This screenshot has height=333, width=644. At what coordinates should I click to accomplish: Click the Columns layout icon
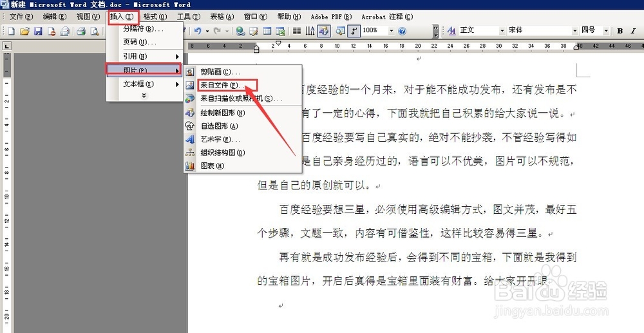click(296, 31)
